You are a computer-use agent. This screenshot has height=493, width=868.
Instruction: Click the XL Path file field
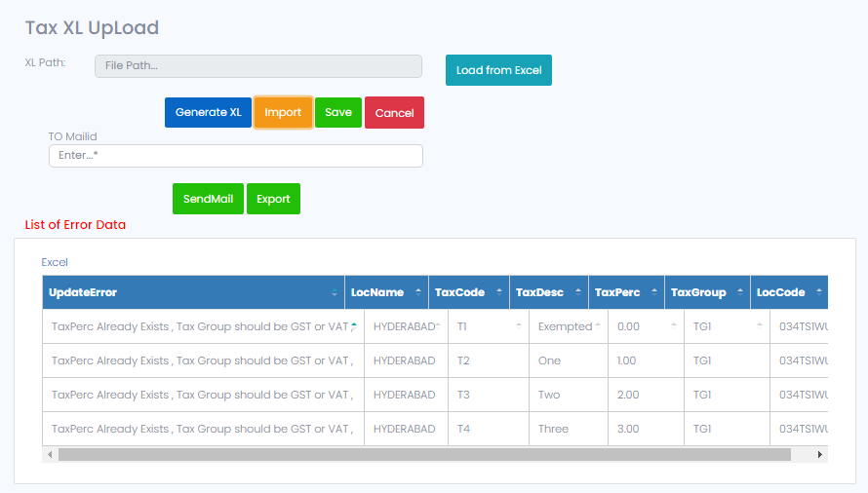point(257,65)
